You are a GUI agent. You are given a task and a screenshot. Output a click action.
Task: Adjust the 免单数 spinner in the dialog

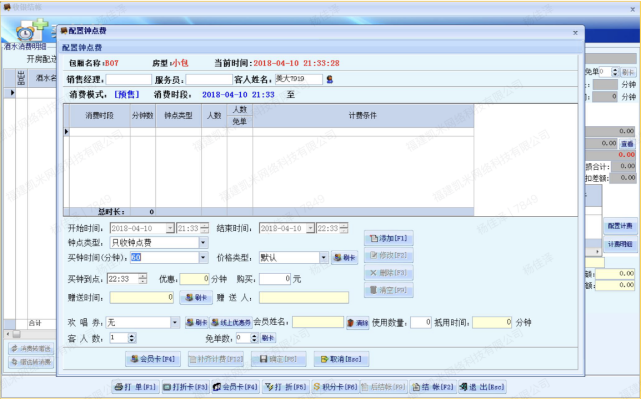pos(254,338)
